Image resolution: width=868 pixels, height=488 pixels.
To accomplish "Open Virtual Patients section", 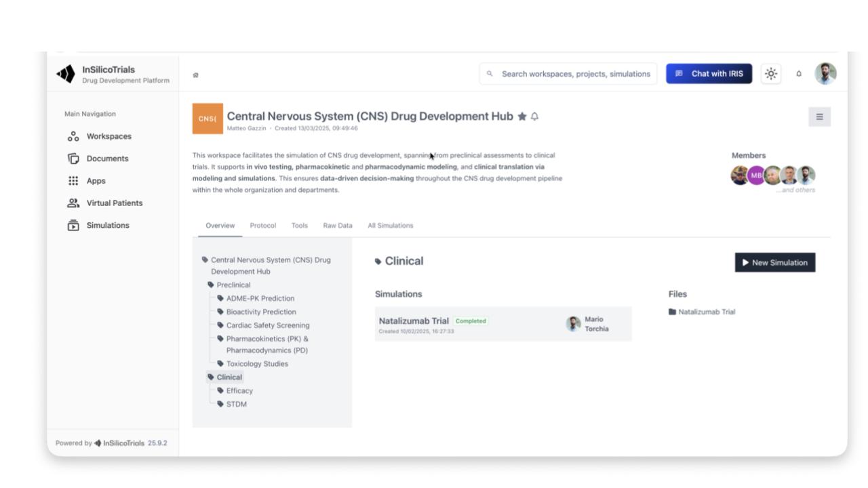I will [114, 203].
